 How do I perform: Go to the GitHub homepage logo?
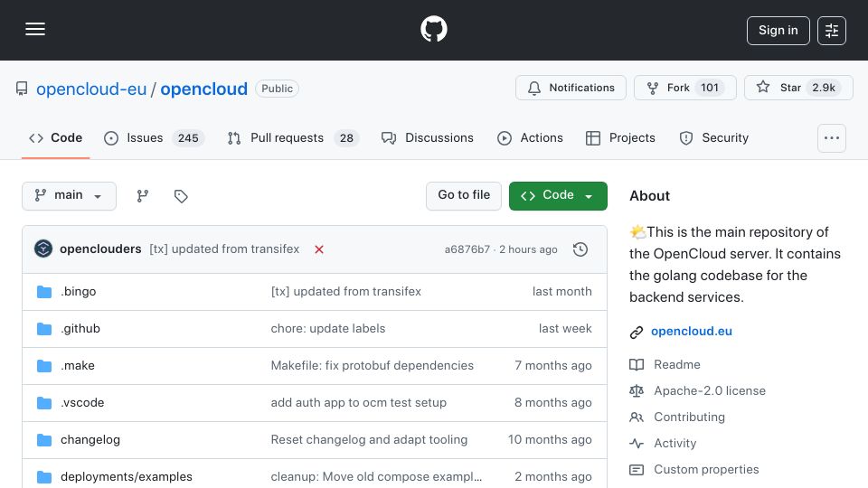433,29
